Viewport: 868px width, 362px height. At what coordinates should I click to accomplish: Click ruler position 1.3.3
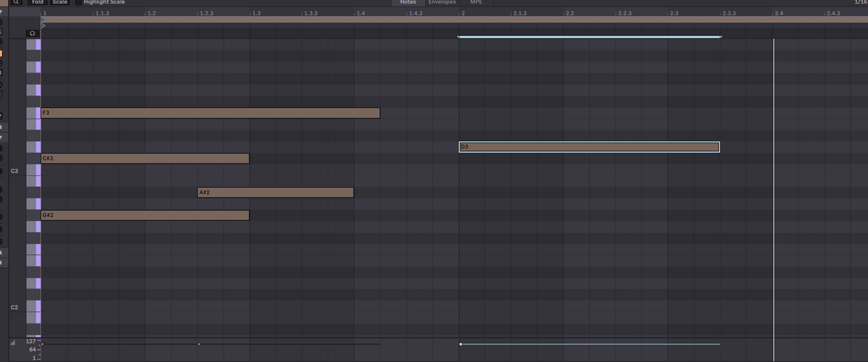[x=311, y=13]
